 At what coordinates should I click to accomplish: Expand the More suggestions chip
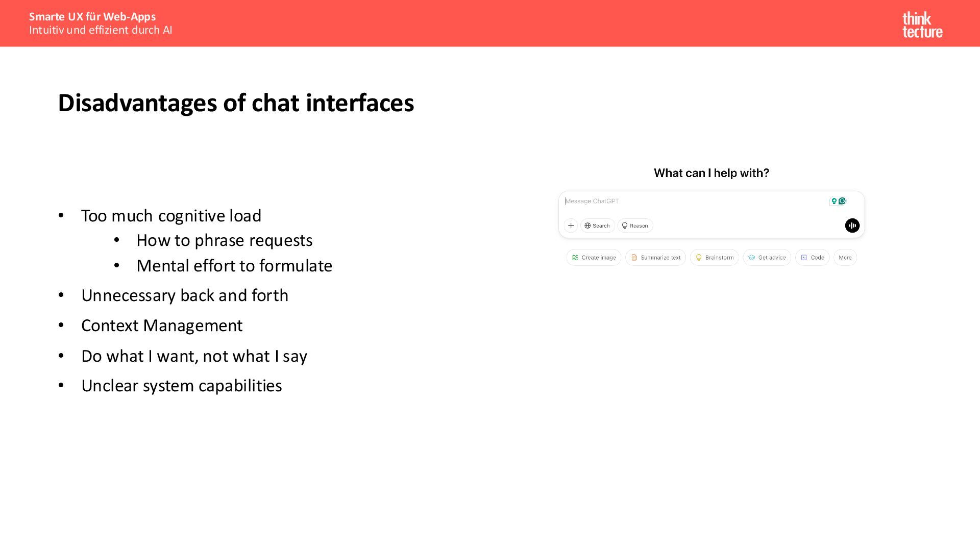[x=845, y=258]
